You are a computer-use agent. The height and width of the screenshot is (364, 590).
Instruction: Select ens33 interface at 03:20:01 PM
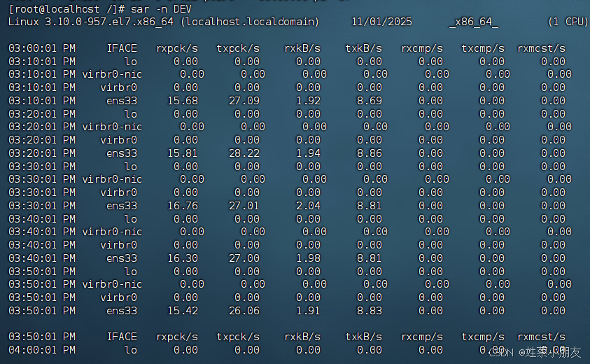point(122,153)
